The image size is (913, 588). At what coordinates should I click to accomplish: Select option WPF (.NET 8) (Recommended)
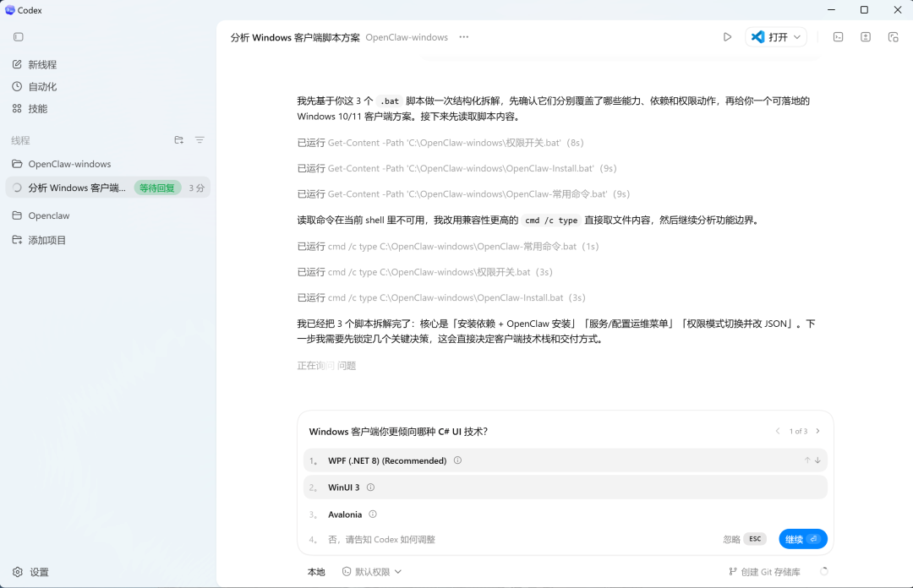pos(388,460)
